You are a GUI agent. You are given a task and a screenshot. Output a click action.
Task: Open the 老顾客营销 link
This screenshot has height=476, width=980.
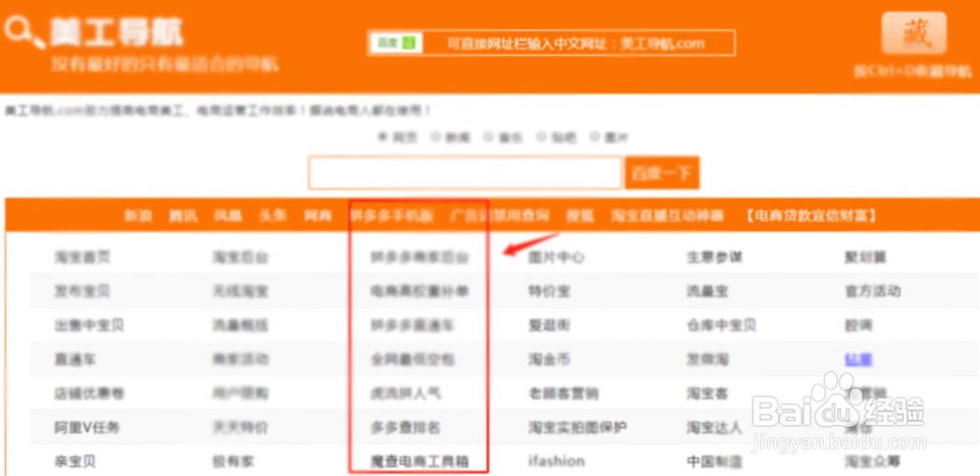click(563, 394)
